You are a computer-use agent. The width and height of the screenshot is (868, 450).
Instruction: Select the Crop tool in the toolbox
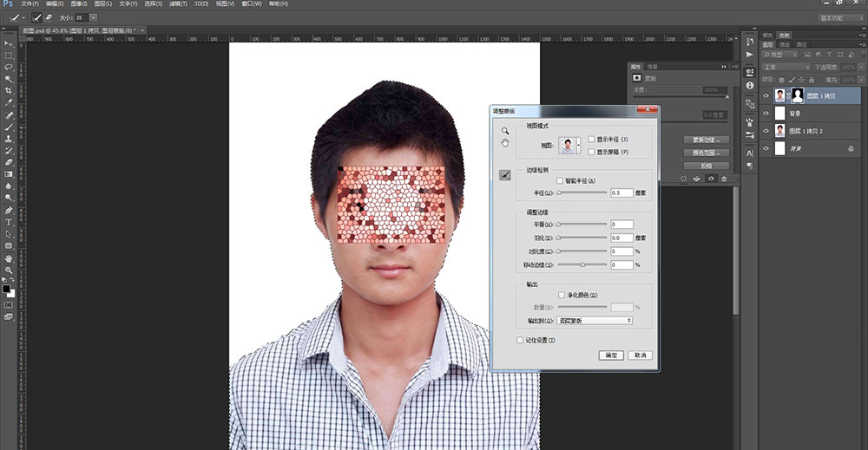(9, 90)
